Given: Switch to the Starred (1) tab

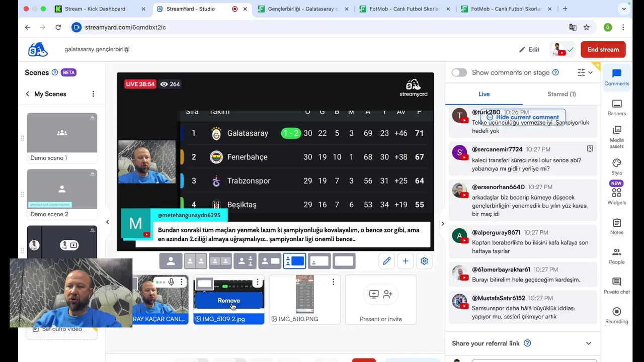Looking at the screenshot, I should [x=561, y=94].
